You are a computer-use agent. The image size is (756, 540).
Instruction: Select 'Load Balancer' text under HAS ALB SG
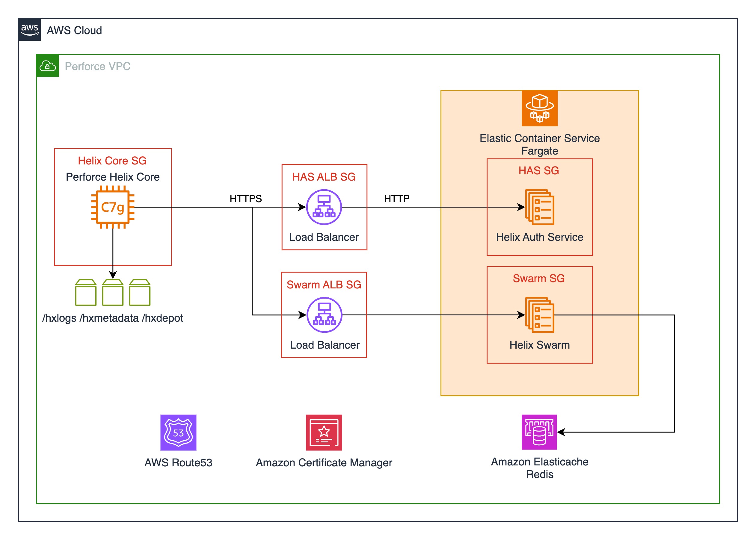point(324,237)
